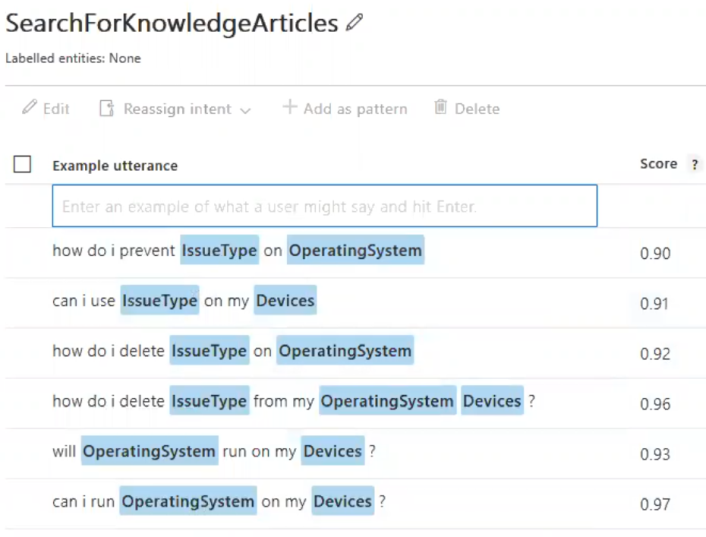706x537 pixels.
Task: Click IssueType entity in the prevent utterance
Action: tap(219, 251)
